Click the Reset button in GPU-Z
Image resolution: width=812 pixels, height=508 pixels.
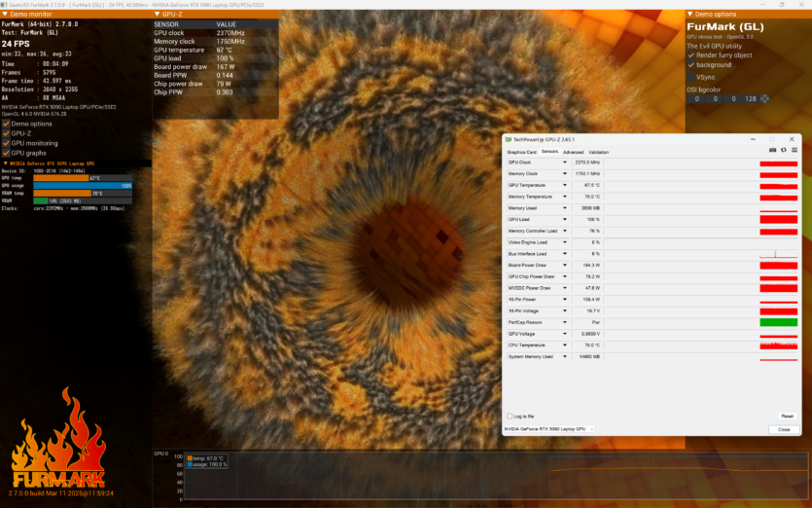click(787, 417)
